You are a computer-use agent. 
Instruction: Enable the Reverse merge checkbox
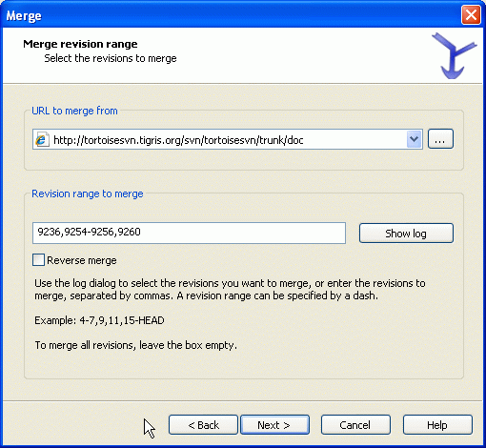[38, 260]
